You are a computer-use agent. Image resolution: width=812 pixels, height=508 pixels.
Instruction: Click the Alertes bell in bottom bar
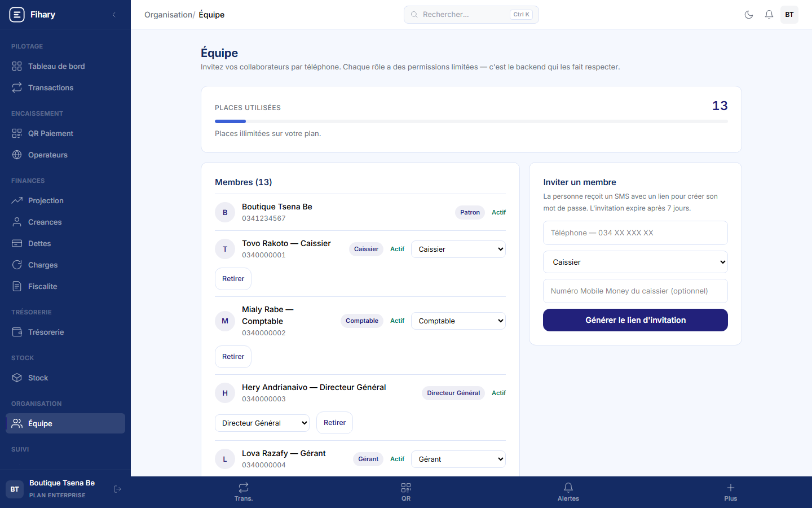(568, 488)
